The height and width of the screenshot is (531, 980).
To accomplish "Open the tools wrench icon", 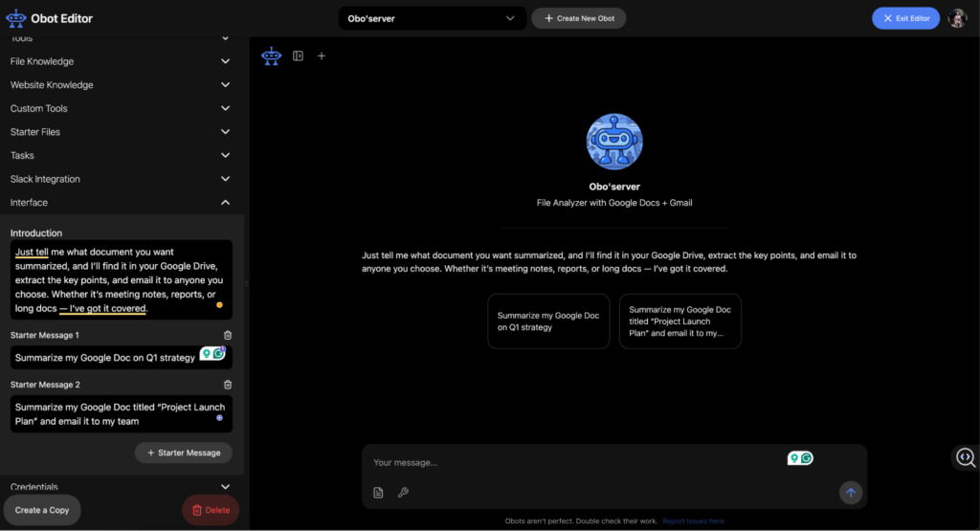I will [x=403, y=493].
